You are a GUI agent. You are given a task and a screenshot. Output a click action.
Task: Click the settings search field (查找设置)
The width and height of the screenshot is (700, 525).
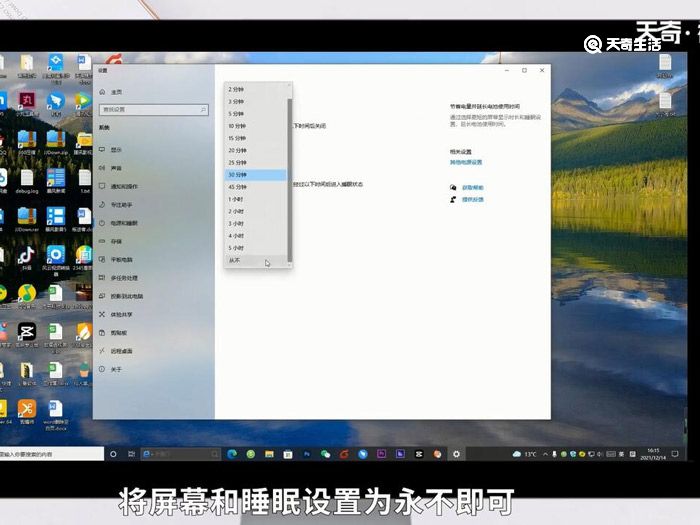coord(153,109)
